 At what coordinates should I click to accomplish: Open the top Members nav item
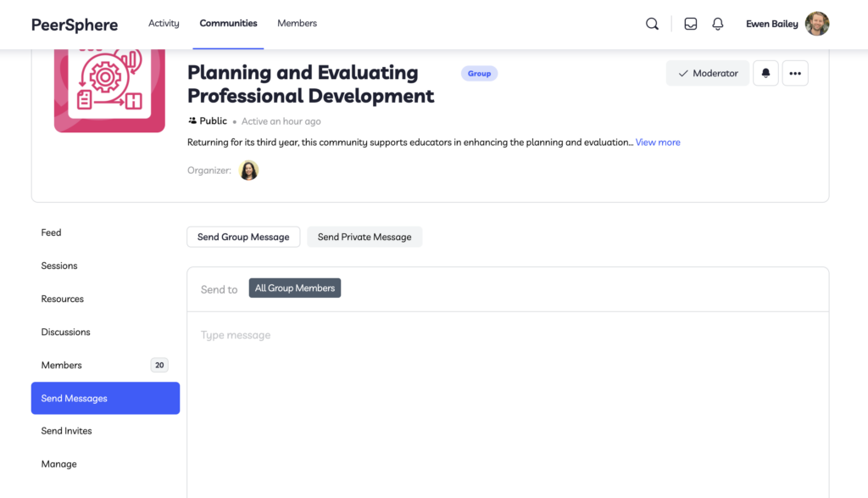point(298,23)
